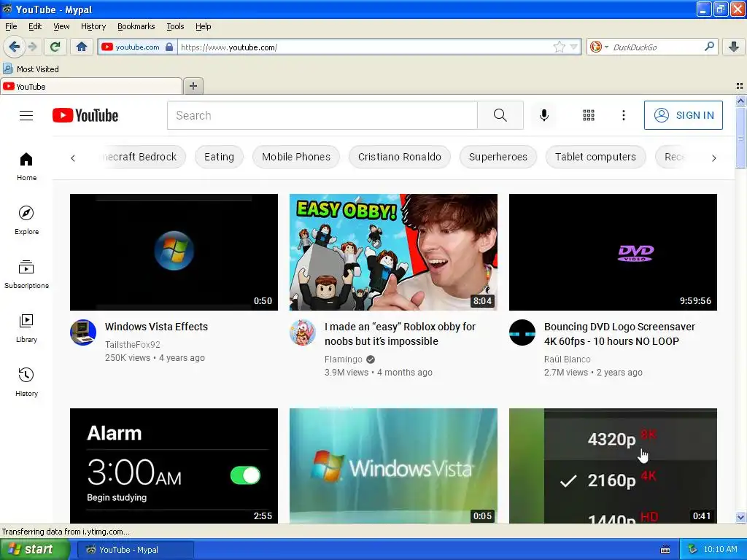Open the DVD logo video thumbnail
Screen dimensions: 747x560
tap(613, 252)
